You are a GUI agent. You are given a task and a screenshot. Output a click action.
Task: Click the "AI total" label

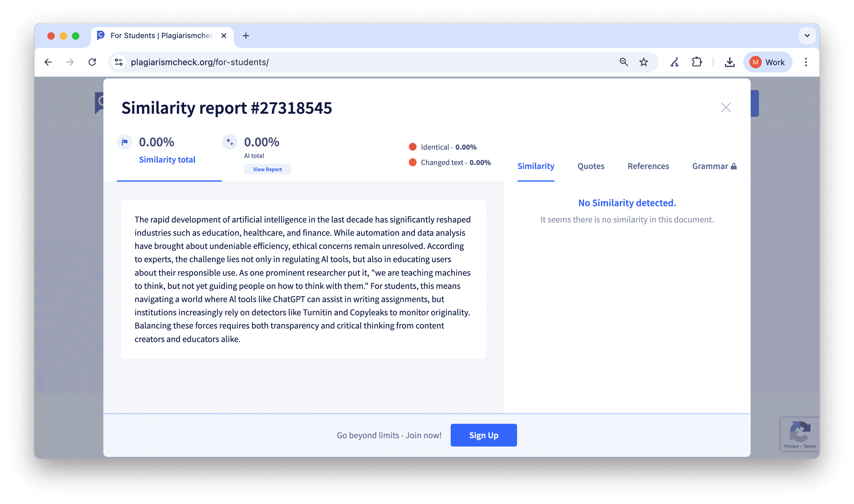[x=254, y=156]
